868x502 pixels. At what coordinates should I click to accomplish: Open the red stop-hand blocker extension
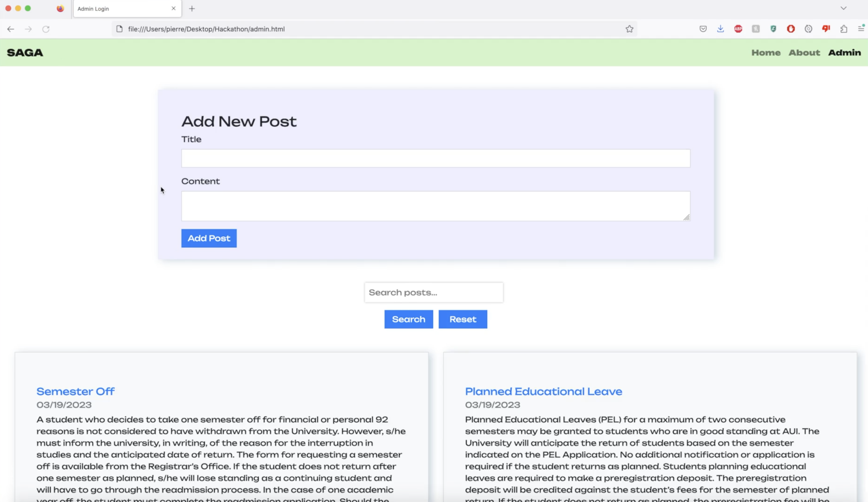point(791,29)
